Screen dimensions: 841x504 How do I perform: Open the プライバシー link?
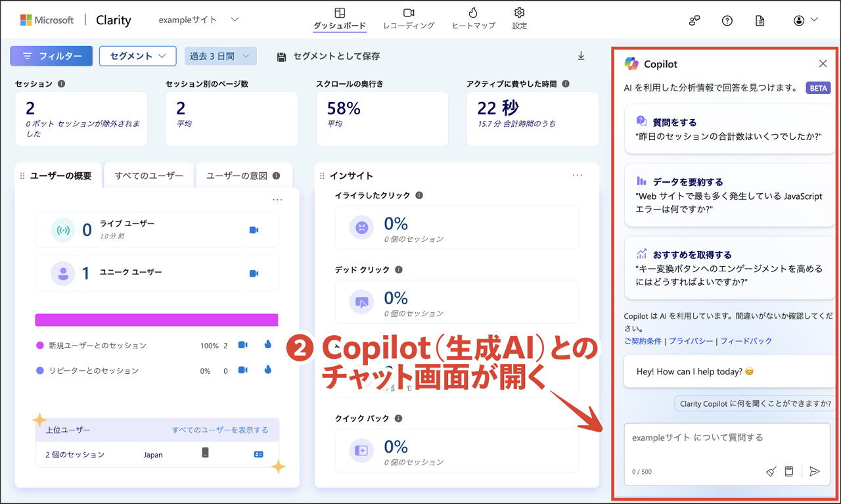[691, 341]
